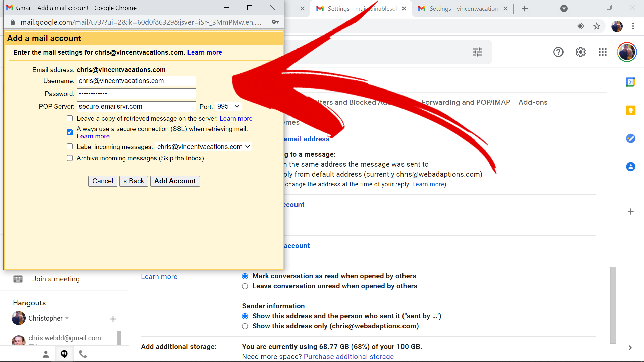Open Learn more link left of Mark conversation option
Screen dimensions: 644x362
159,277
